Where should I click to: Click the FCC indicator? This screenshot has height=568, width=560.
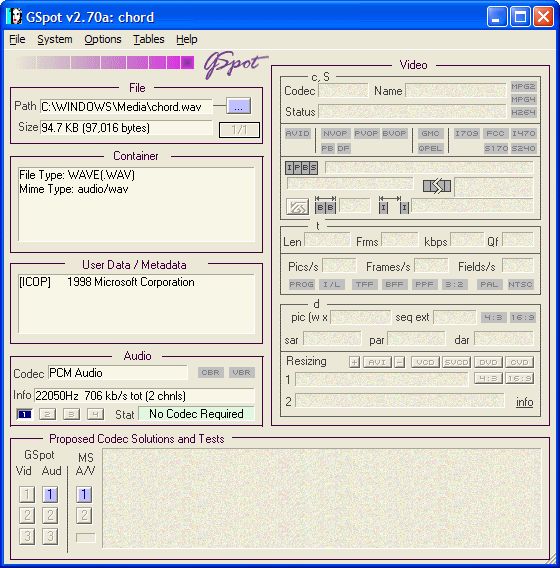coord(495,133)
